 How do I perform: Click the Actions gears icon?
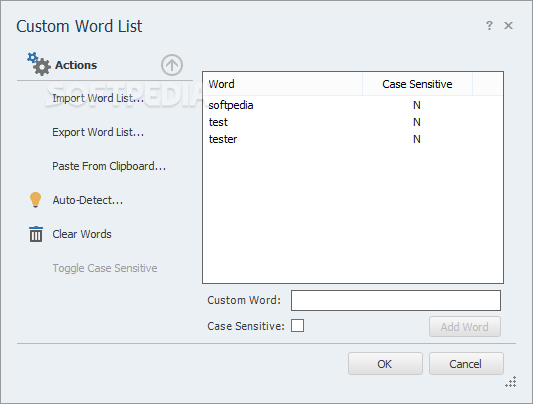click(x=39, y=64)
